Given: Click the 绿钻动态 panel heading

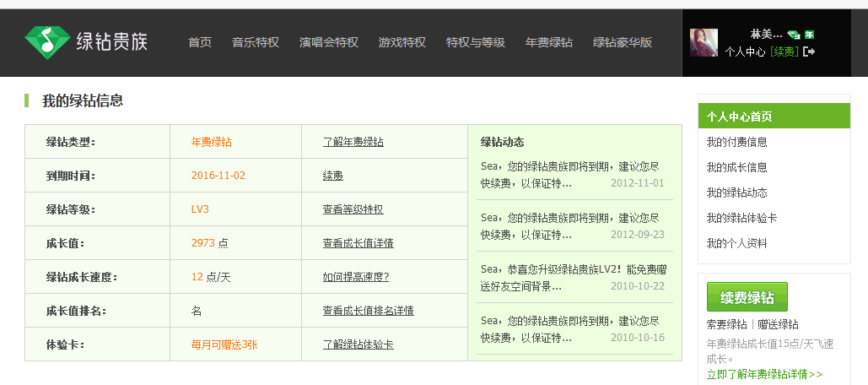Looking at the screenshot, I should click(502, 142).
